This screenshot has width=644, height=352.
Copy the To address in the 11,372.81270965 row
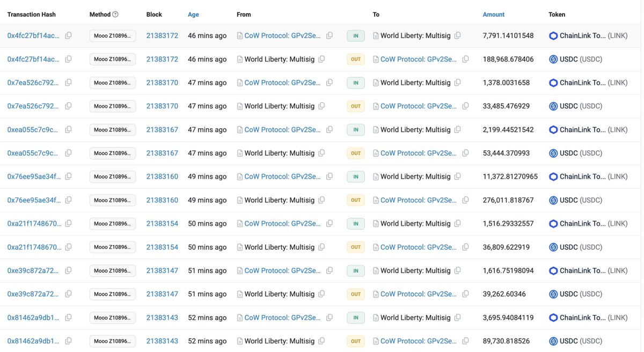pyautogui.click(x=457, y=177)
